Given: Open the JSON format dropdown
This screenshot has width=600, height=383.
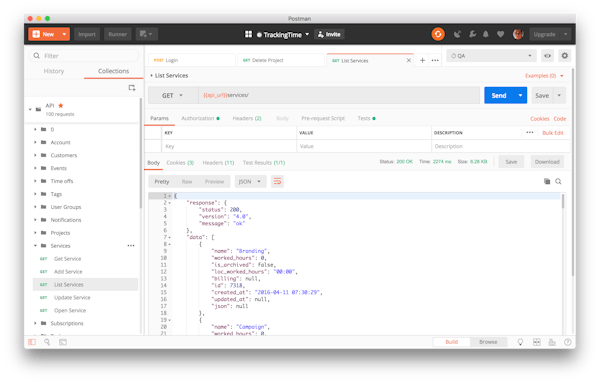Looking at the screenshot, I should (x=250, y=181).
